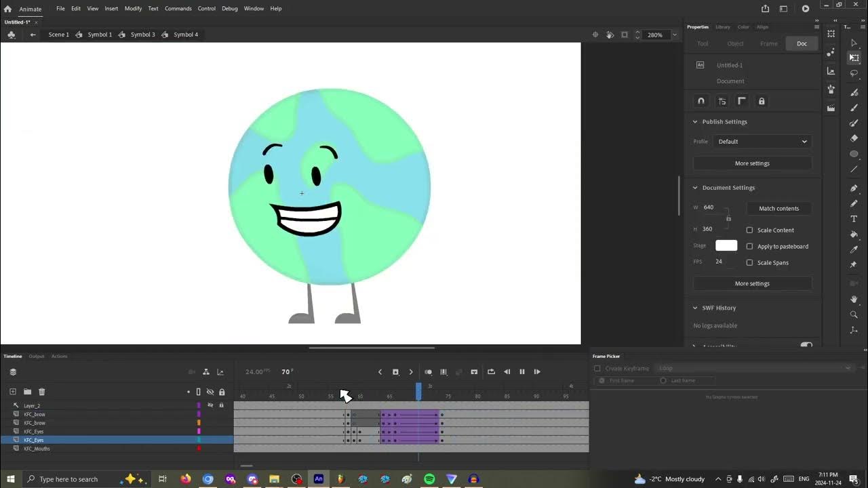The image size is (868, 488).
Task: Enable the Scale Content checkbox
Action: (x=749, y=230)
